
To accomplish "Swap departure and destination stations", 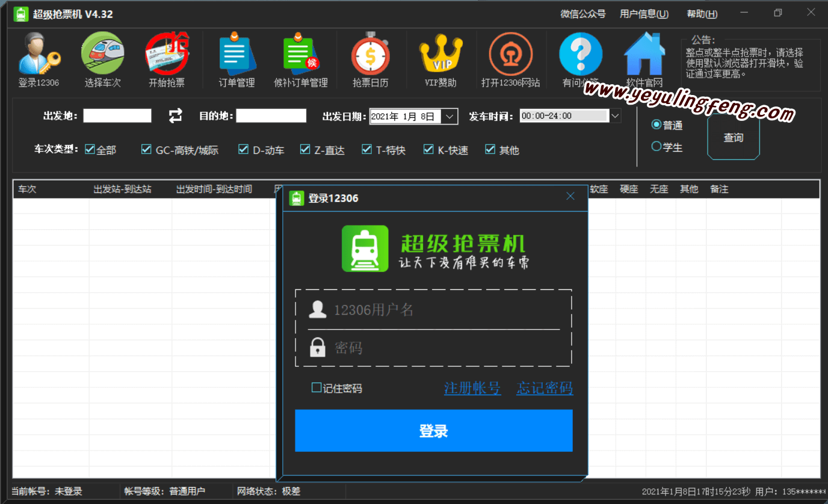I will (175, 115).
